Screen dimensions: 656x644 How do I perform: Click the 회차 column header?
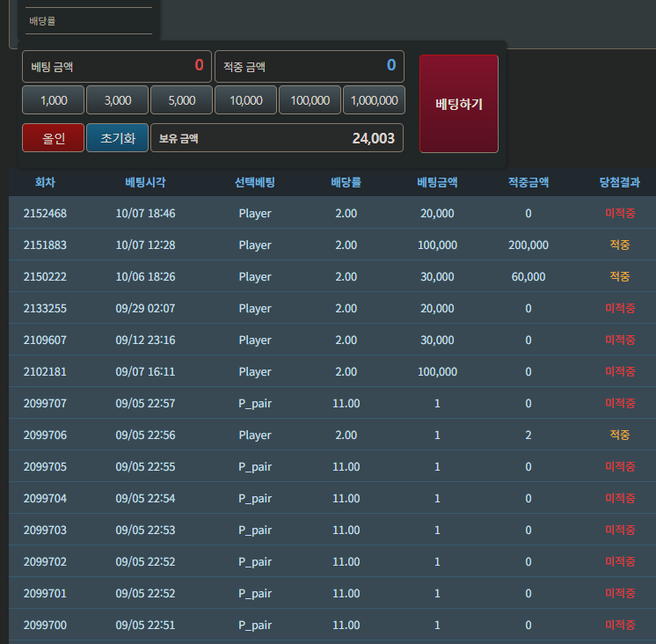[x=45, y=182]
